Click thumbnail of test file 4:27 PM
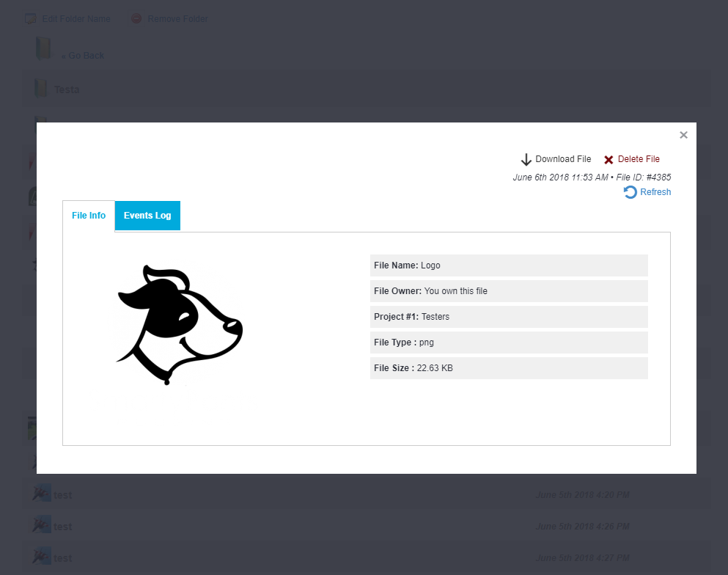Screen dimensions: 728x575 (x=42, y=556)
